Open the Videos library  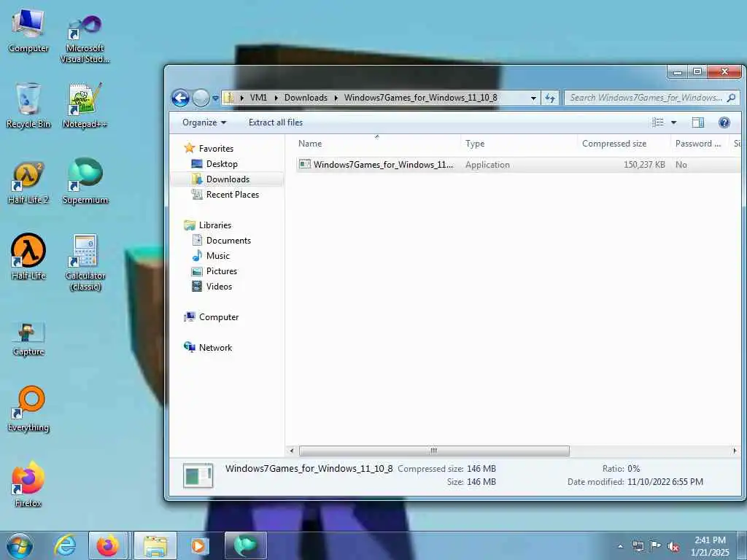[x=219, y=286]
